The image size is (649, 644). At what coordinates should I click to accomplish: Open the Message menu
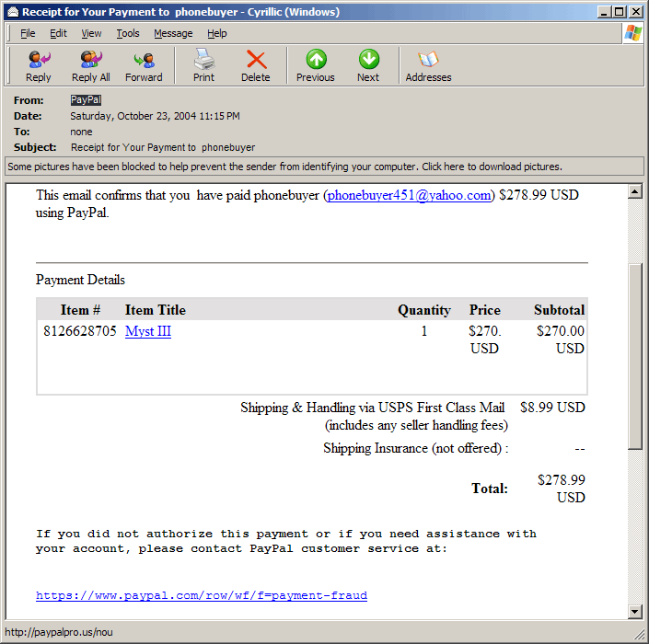(x=173, y=33)
